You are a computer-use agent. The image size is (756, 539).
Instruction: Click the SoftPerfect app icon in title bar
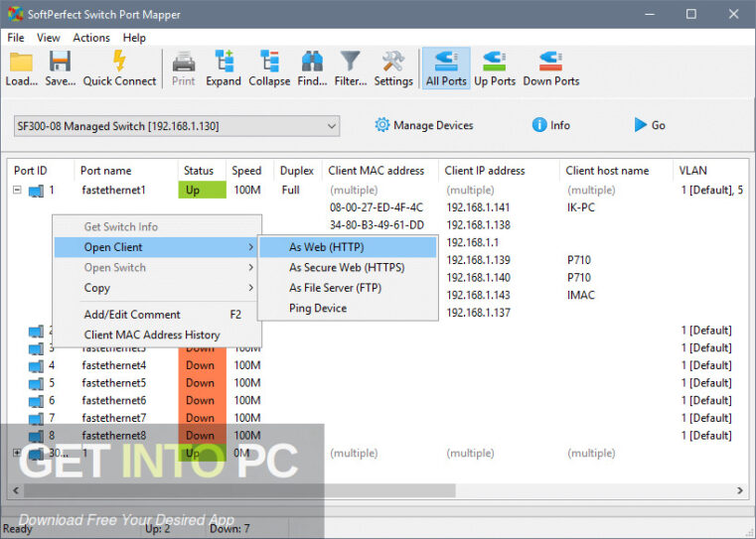point(16,14)
